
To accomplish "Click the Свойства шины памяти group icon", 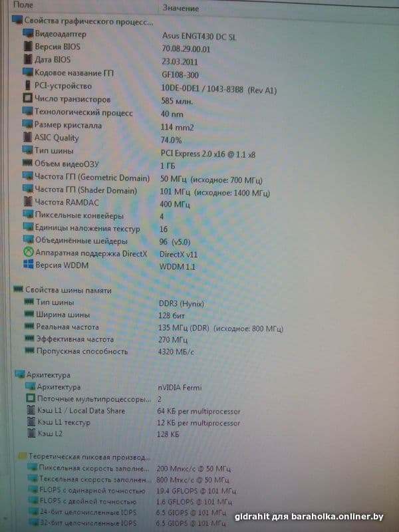I will (x=19, y=289).
